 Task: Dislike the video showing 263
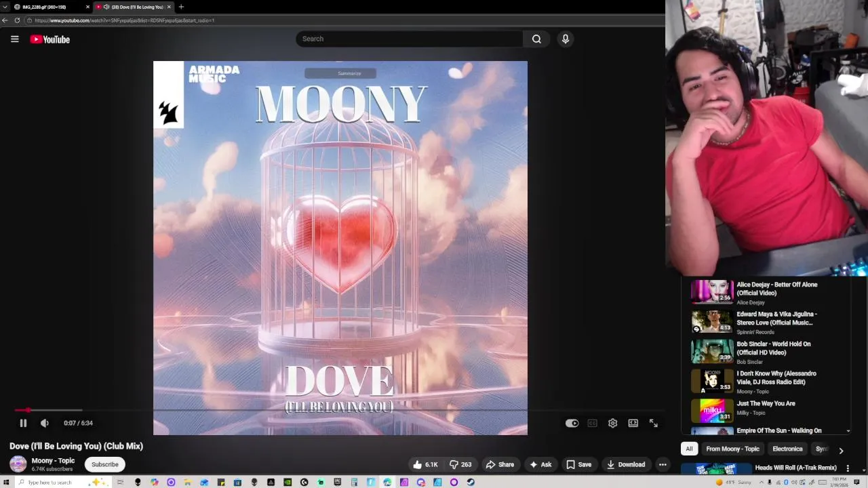(x=460, y=464)
